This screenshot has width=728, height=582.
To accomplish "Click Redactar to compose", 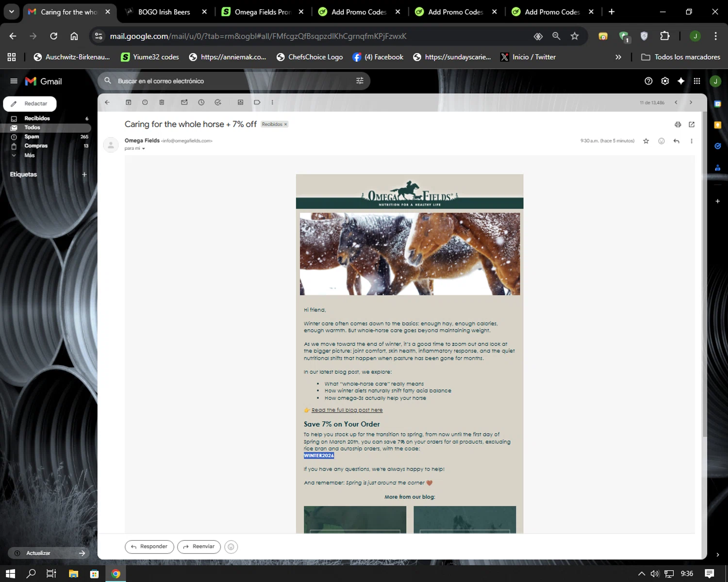I will (x=30, y=104).
